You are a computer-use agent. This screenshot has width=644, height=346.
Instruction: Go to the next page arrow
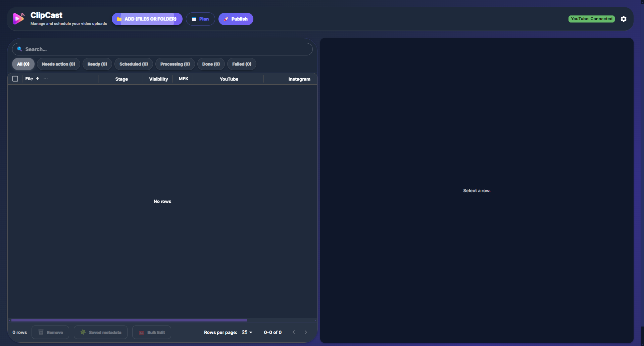point(306,332)
